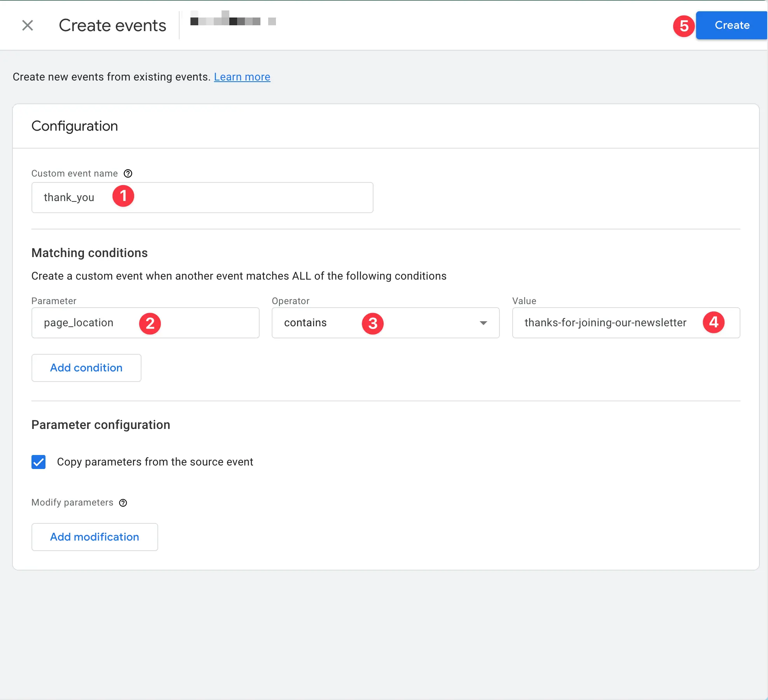This screenshot has height=700, width=768.
Task: Uncheck Copy parameters from the source event
Action: 38,462
